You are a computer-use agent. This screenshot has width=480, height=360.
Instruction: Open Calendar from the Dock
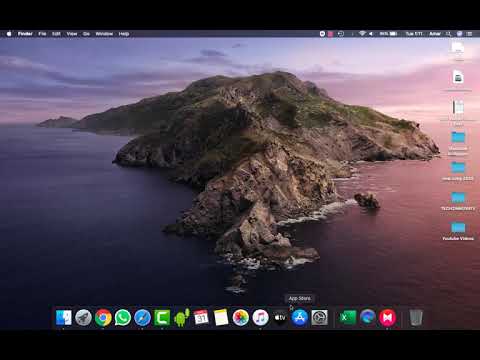201,317
